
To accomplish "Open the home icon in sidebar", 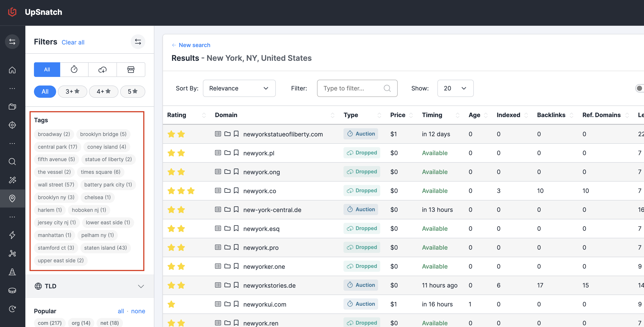I will tap(12, 70).
